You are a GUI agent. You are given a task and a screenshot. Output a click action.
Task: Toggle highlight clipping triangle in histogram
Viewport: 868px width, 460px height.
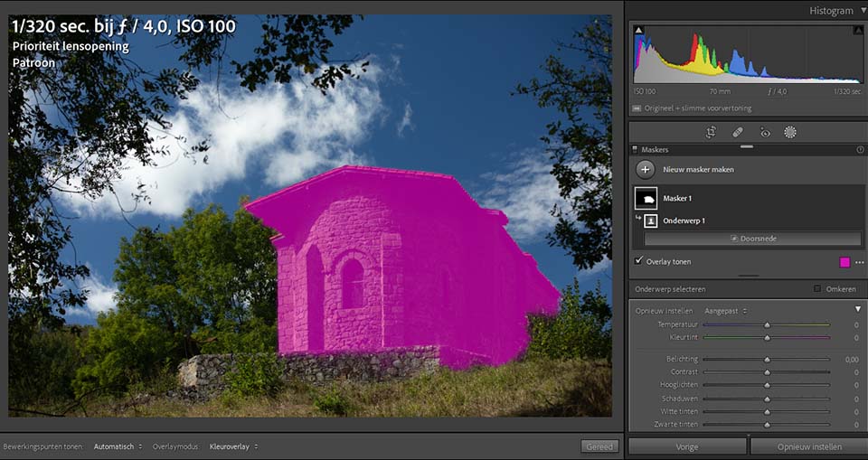[858, 31]
